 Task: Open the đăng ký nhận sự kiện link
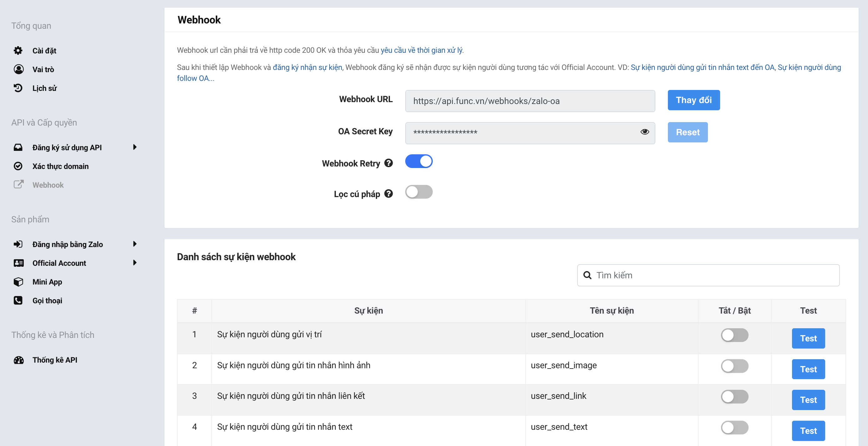[x=307, y=67]
